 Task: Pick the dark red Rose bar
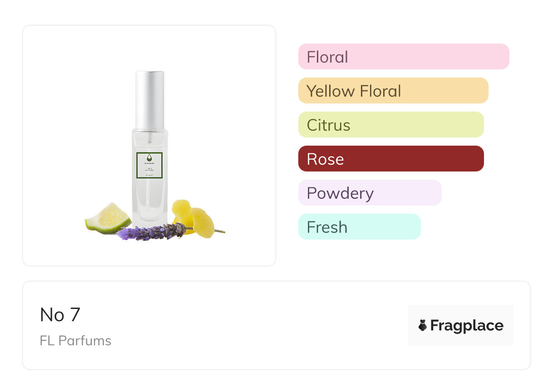click(390, 159)
